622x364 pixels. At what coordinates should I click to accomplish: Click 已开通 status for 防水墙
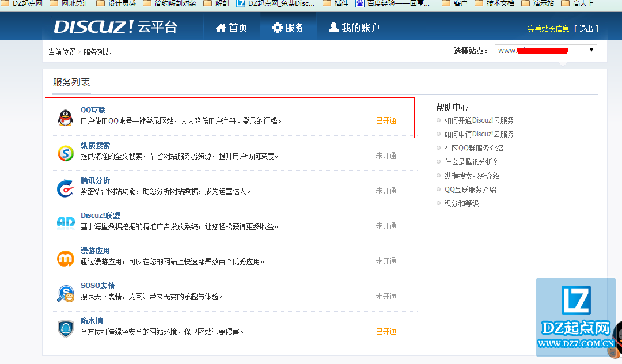point(386,331)
